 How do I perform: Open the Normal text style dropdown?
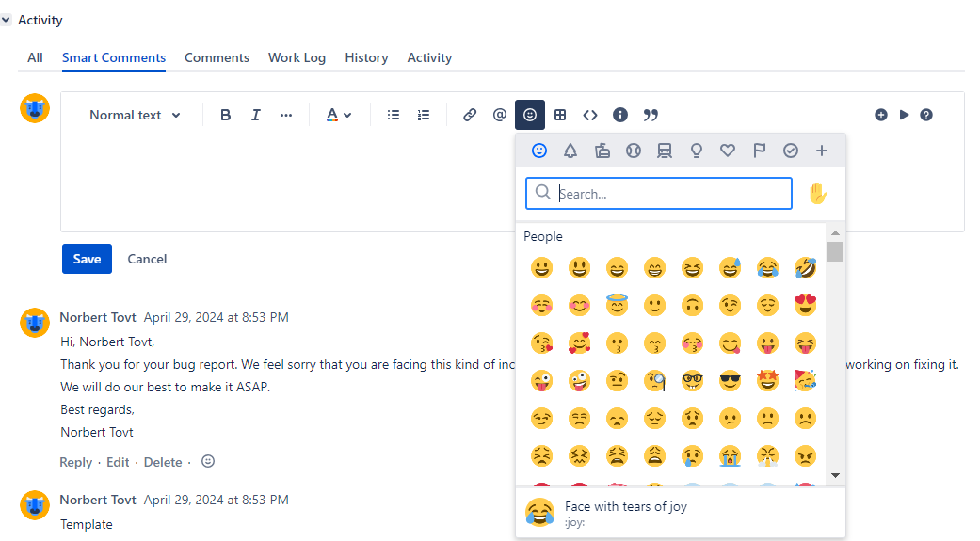136,115
